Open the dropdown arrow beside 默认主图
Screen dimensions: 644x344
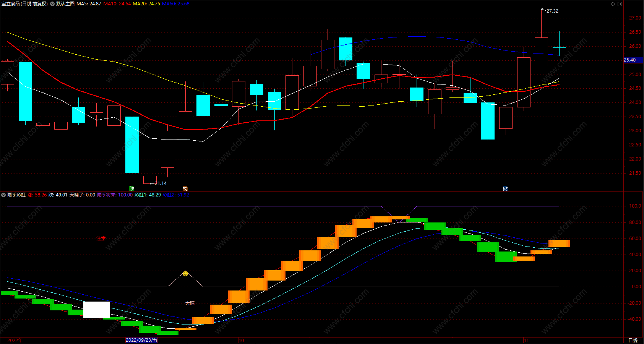(x=52, y=4)
